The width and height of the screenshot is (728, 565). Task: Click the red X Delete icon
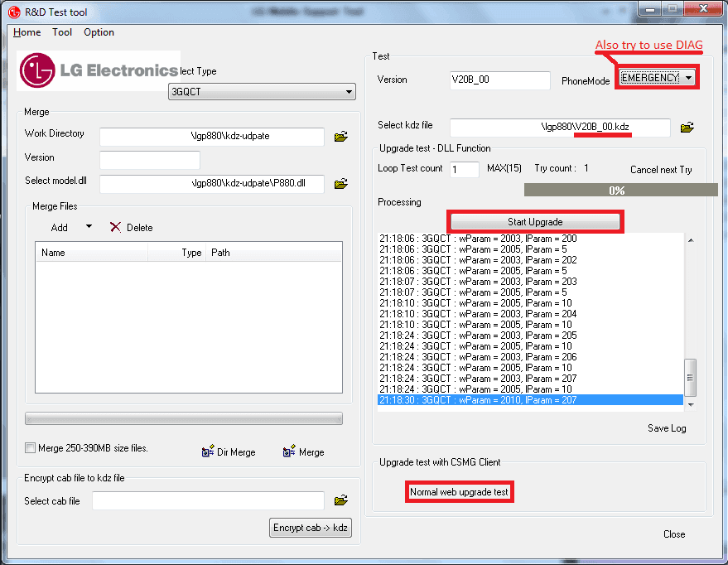coord(115,227)
